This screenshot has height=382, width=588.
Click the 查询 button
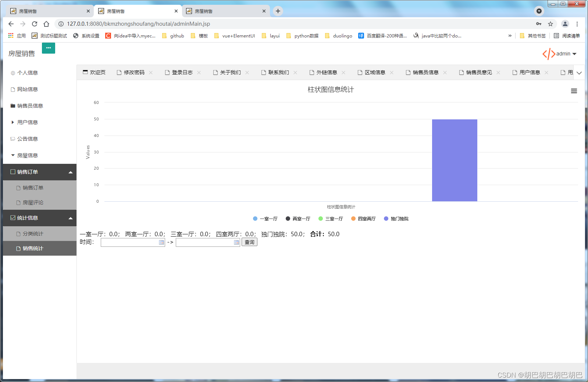[249, 242]
